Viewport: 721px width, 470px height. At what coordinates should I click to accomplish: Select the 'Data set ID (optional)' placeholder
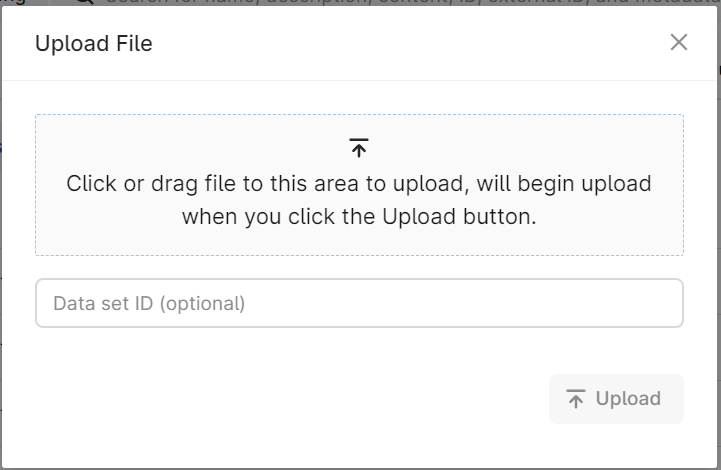[x=149, y=304]
